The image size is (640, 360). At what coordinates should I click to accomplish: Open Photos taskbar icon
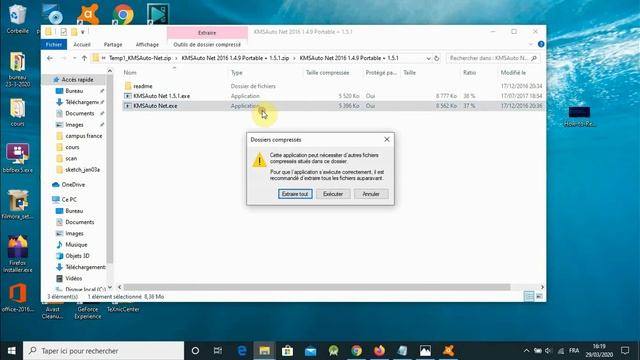425,351
